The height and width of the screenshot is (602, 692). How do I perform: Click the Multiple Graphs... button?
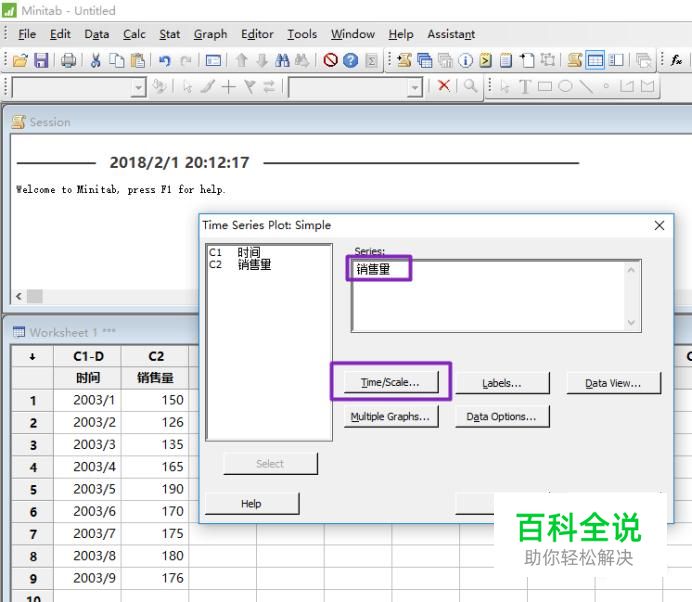click(391, 416)
